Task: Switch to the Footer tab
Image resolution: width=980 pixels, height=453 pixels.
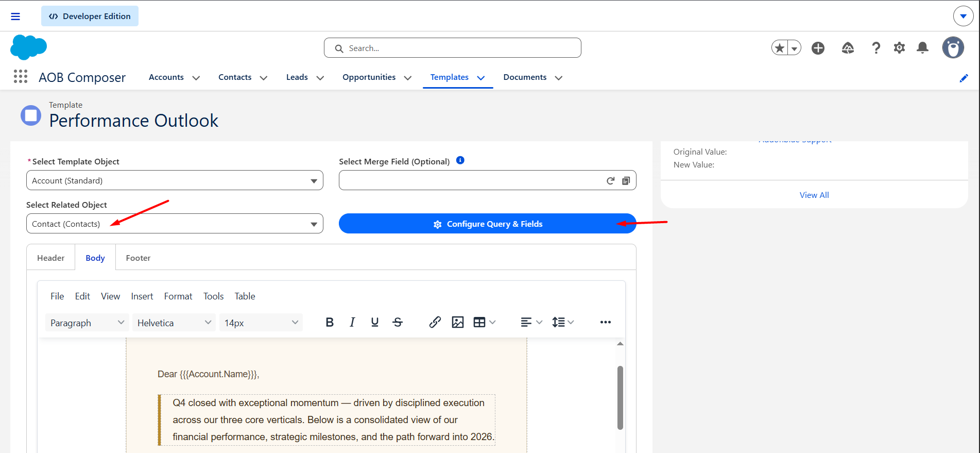Action: coord(139,258)
